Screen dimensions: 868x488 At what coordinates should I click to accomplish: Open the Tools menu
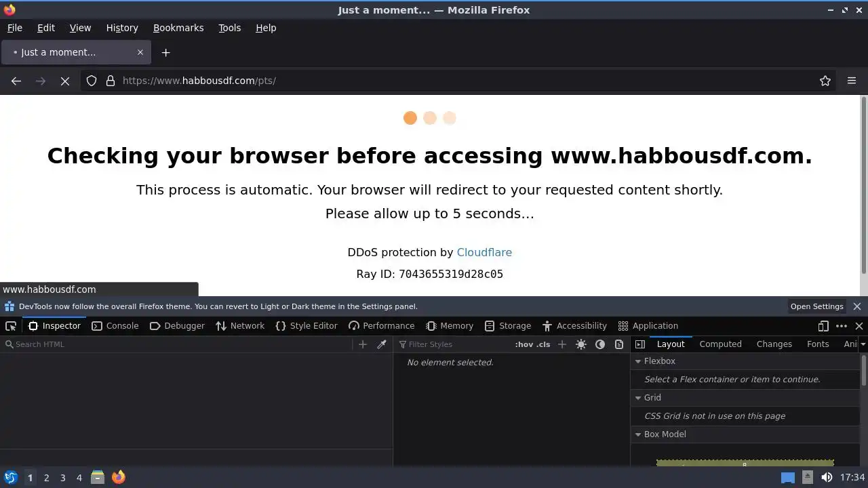coord(230,28)
